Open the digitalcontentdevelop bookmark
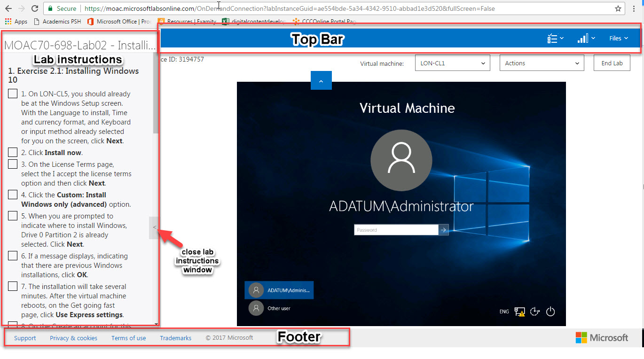 pyautogui.click(x=254, y=22)
